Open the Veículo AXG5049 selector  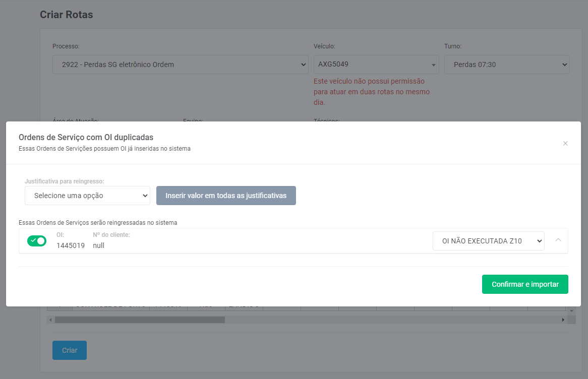click(x=376, y=65)
